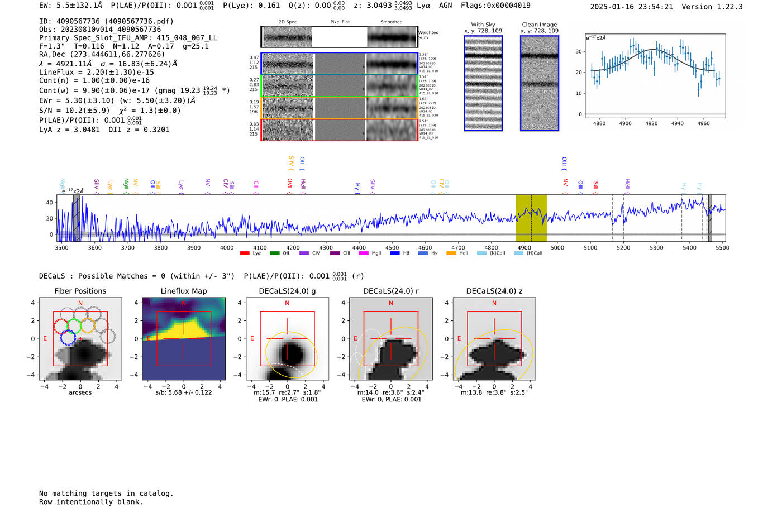
Task: Open the With Sky cutout image
Action: pos(483,83)
